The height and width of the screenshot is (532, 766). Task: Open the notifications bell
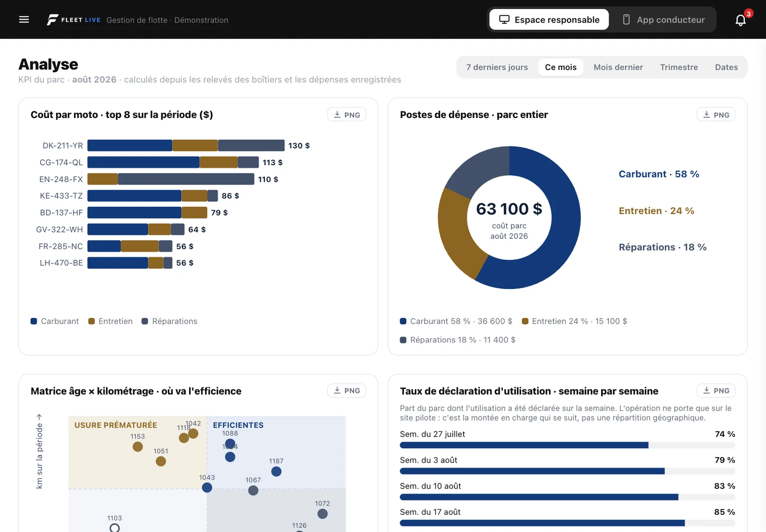click(740, 20)
